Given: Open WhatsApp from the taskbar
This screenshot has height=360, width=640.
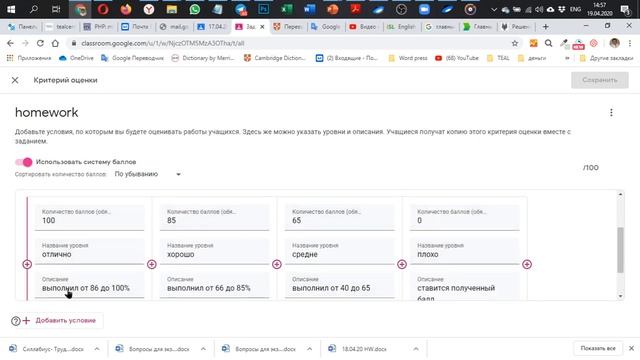Looking at the screenshot, I should click(195, 9).
